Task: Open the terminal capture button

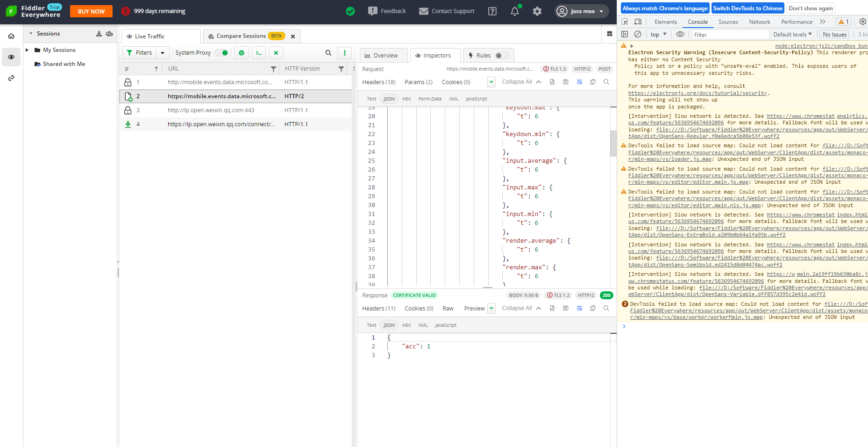Action: coord(259,53)
